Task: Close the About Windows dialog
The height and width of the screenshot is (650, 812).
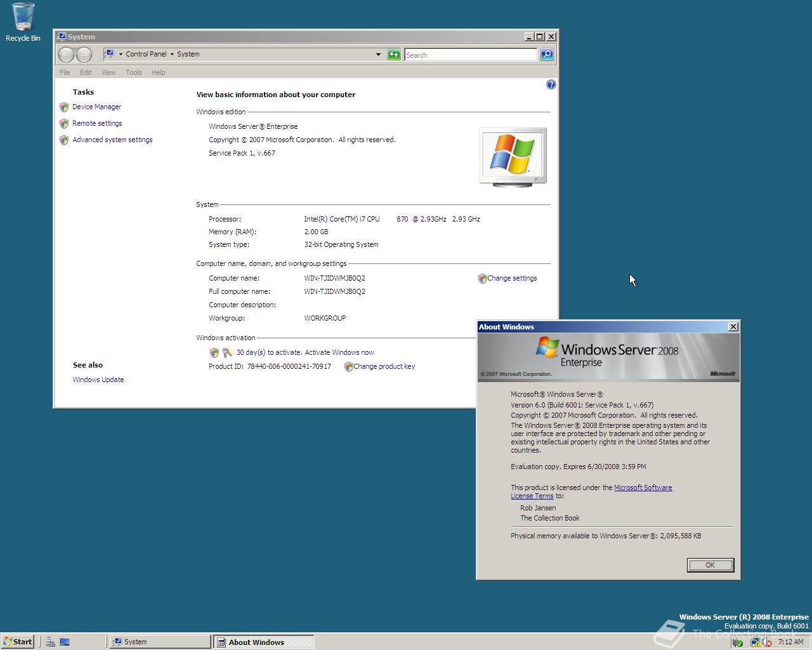Action: (x=733, y=327)
